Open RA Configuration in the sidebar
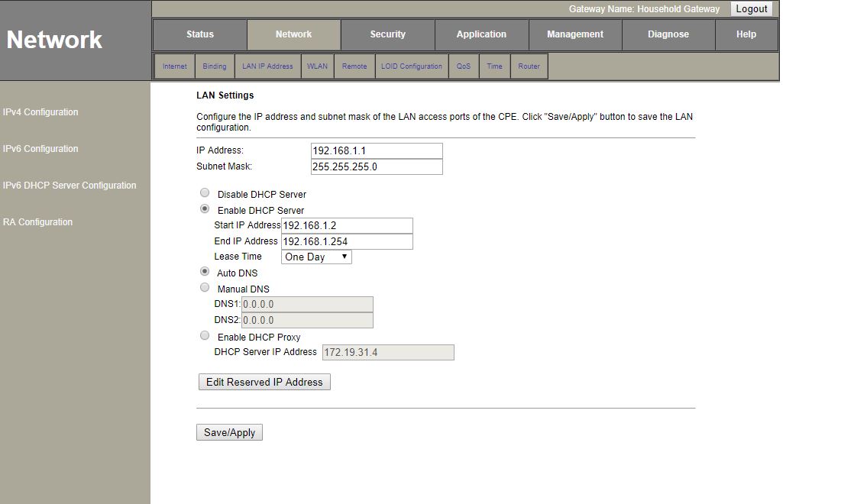This screenshot has height=504, width=867. click(38, 222)
